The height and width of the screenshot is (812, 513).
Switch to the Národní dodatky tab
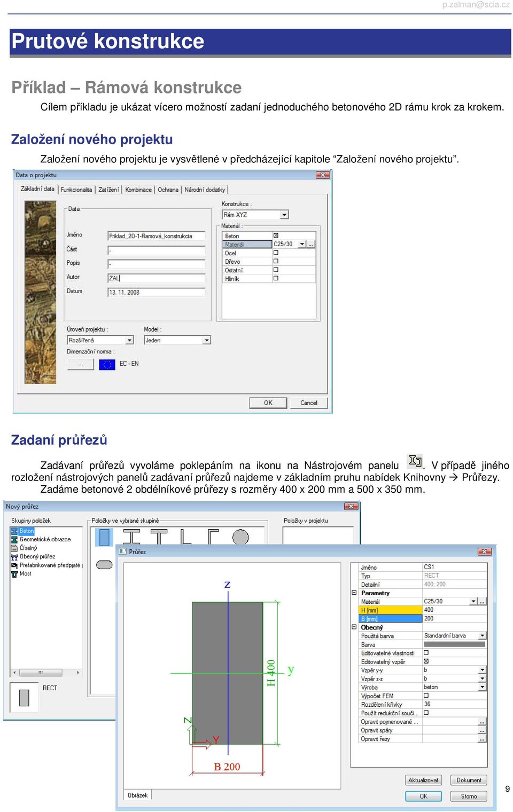pos(205,190)
